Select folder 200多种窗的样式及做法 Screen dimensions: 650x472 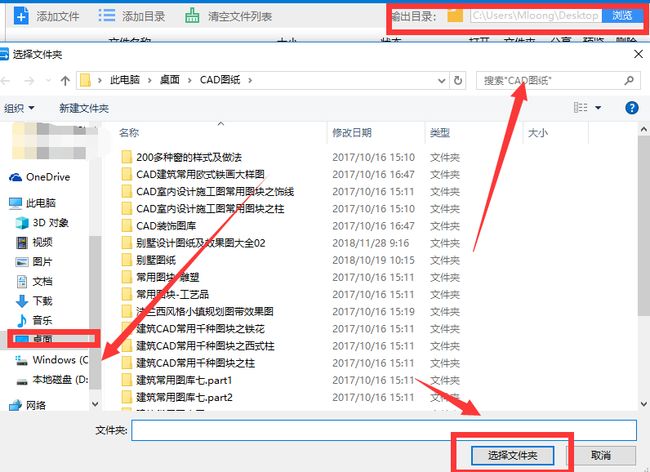pos(182,157)
